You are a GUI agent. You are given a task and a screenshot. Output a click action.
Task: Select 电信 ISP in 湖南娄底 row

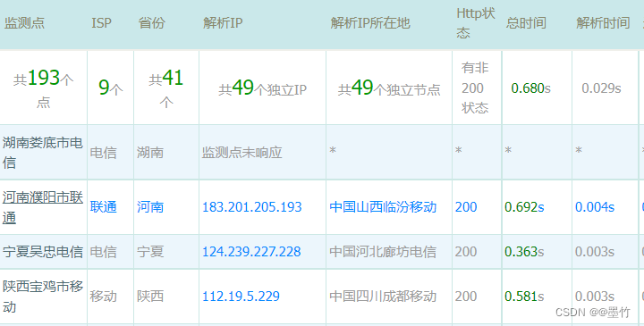point(103,153)
